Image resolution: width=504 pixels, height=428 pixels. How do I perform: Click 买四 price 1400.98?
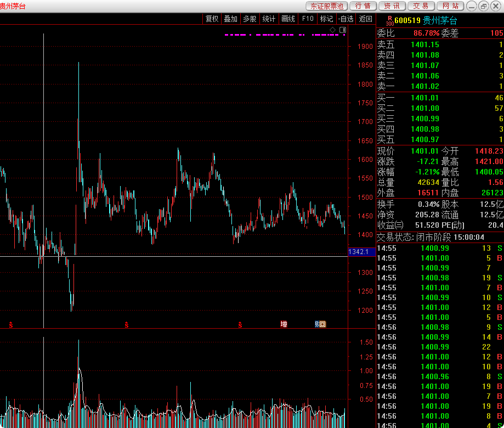[424, 129]
